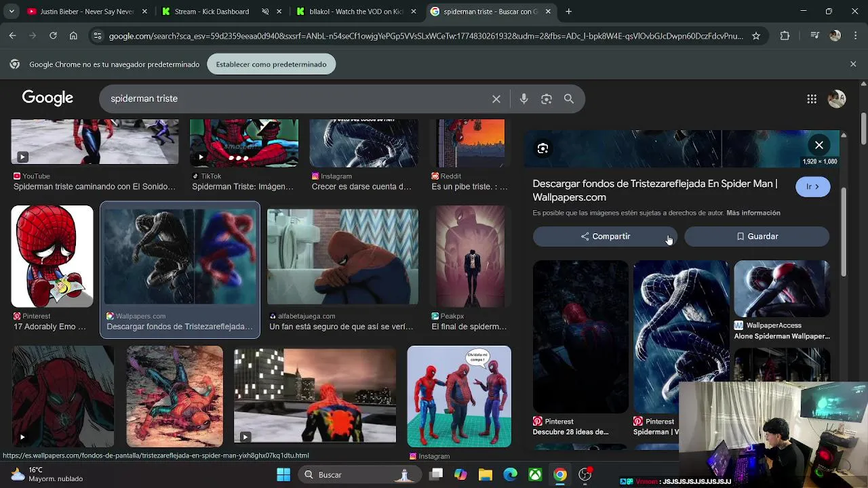
Task: Reload the current page
Action: (53, 36)
